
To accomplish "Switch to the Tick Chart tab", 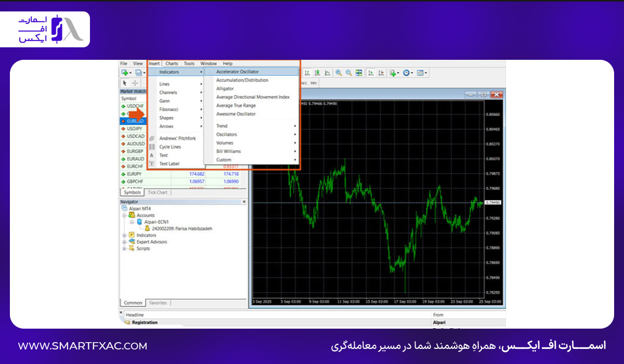I will [158, 192].
